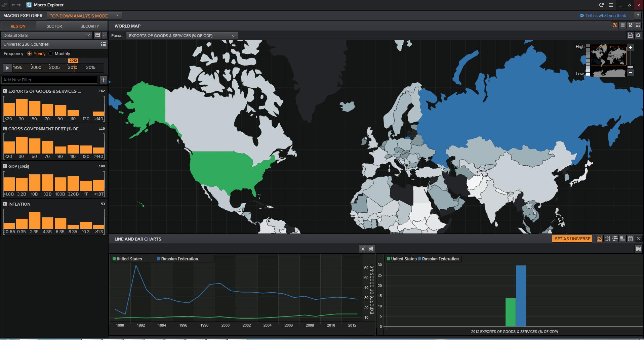Switch to the SECTOR tab

[54, 26]
